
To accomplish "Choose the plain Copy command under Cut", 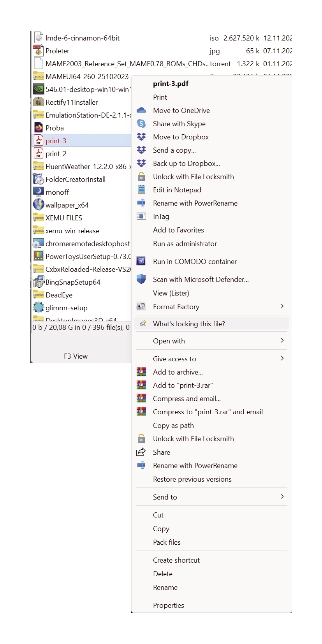I will 161,529.
